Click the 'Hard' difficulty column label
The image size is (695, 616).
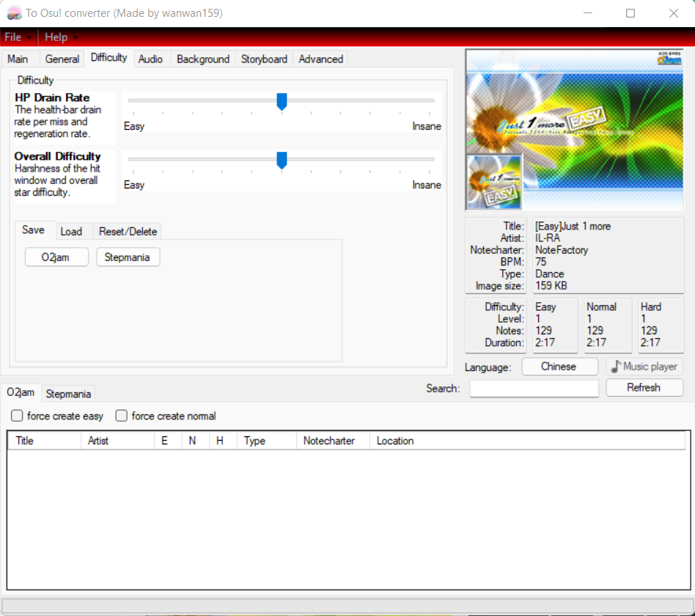pyautogui.click(x=651, y=307)
